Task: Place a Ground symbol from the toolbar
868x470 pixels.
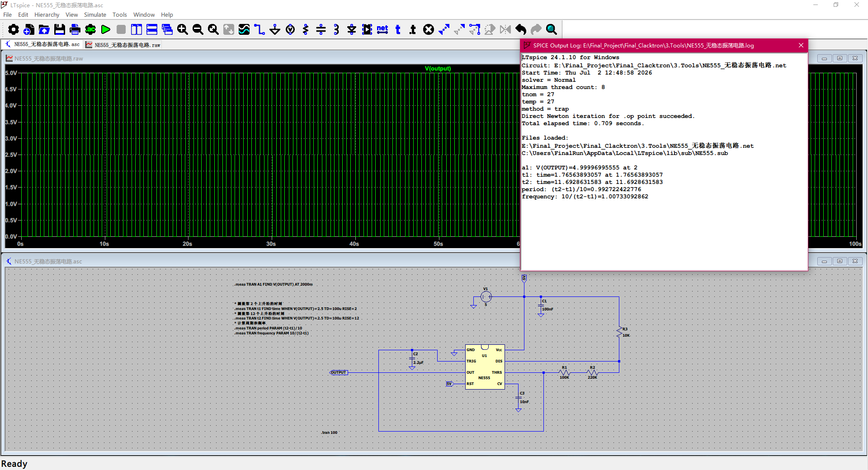Action: pos(275,30)
